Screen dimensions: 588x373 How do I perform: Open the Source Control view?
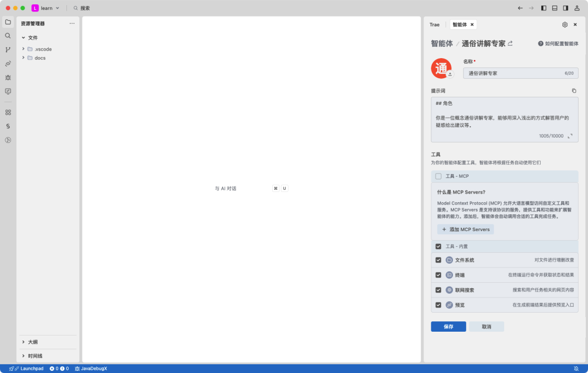(8, 50)
